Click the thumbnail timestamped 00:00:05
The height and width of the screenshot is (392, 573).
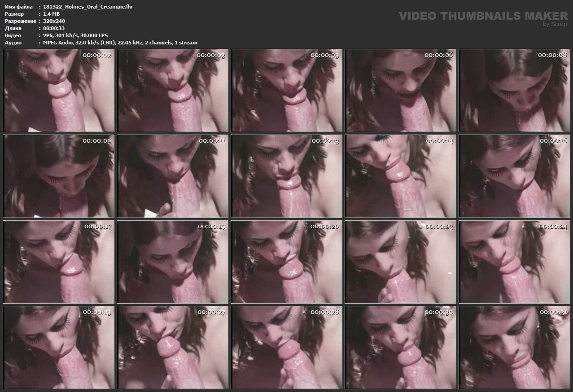286,90
